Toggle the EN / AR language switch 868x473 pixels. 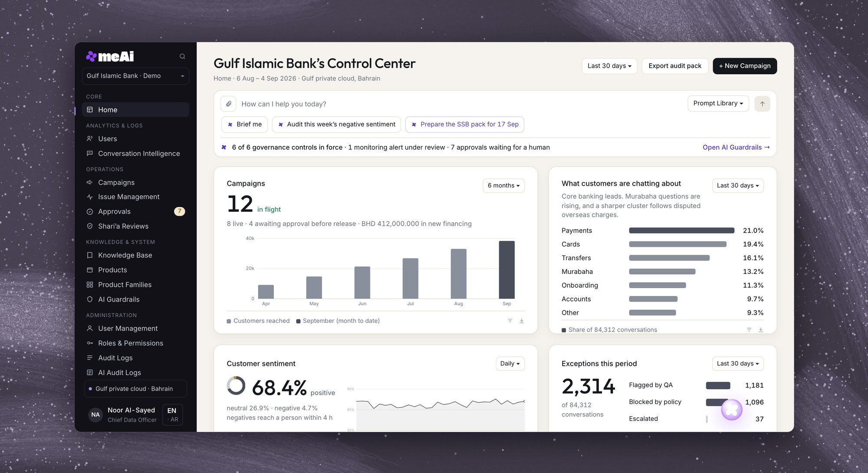pos(173,415)
